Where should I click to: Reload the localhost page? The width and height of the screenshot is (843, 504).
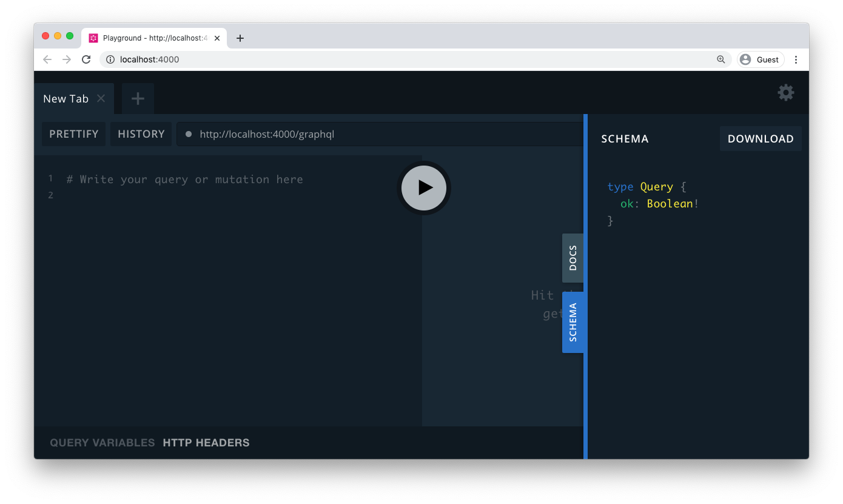[86, 59]
